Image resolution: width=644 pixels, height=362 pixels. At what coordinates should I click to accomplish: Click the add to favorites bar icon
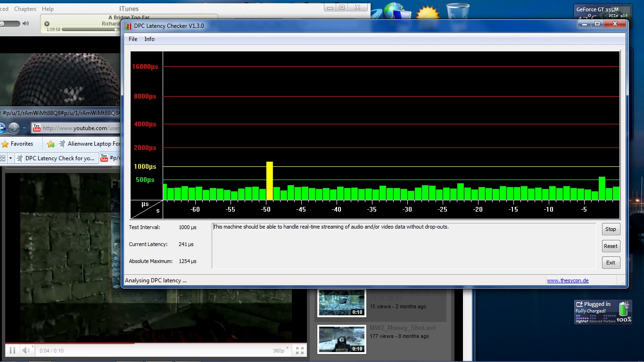51,144
